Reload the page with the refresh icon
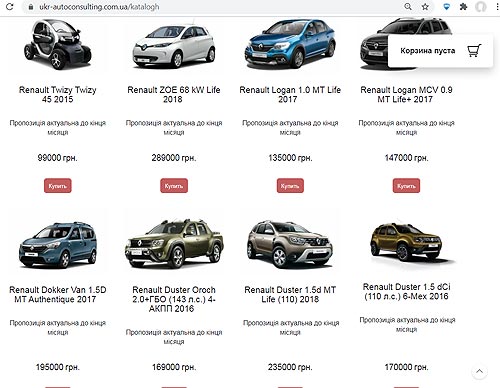Screen dimensions: 500x388 point(10,6)
